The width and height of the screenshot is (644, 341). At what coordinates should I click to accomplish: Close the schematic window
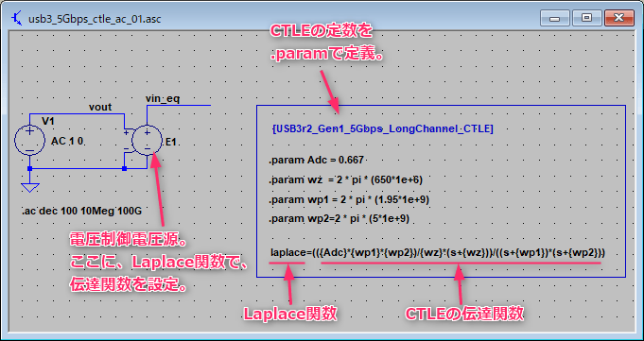pyautogui.click(x=619, y=18)
